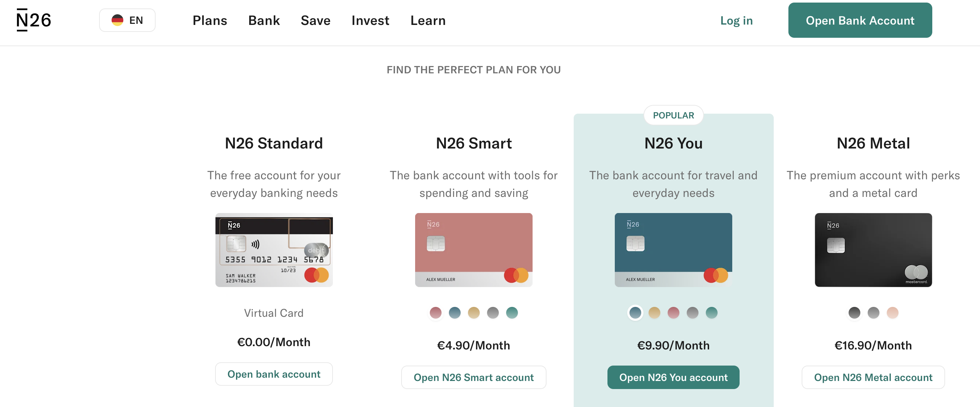Click the N26 logo in the header
This screenshot has height=407, width=980.
click(x=33, y=20)
